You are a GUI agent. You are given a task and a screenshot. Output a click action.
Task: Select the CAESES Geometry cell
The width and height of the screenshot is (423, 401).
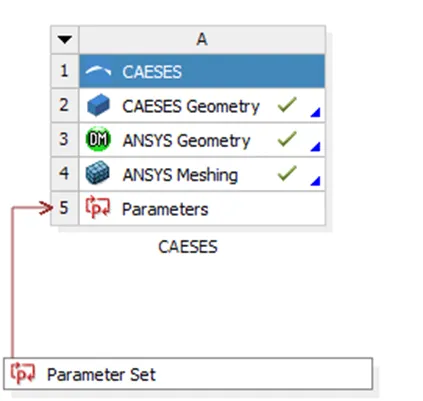click(202, 106)
